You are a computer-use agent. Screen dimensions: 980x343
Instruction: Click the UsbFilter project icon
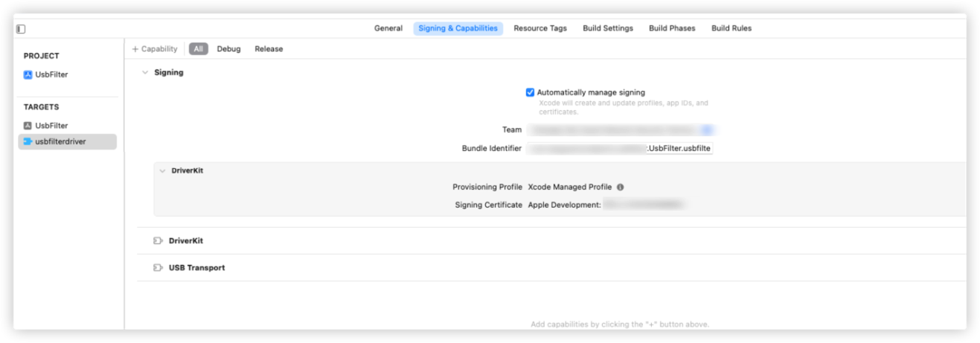[x=28, y=74]
